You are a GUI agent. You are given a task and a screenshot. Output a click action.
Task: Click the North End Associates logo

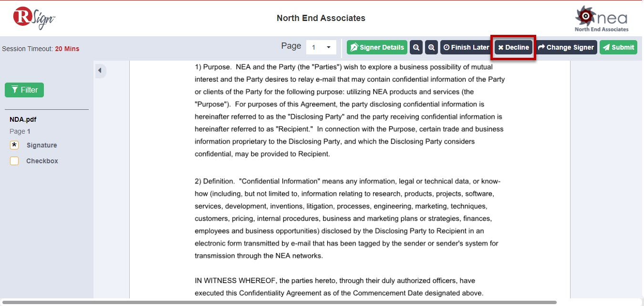[601, 19]
